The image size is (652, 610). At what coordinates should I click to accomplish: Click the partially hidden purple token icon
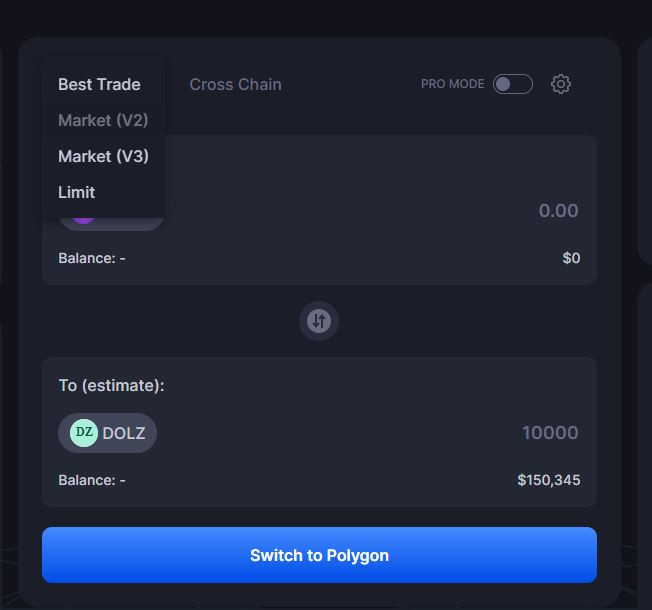click(x=84, y=217)
